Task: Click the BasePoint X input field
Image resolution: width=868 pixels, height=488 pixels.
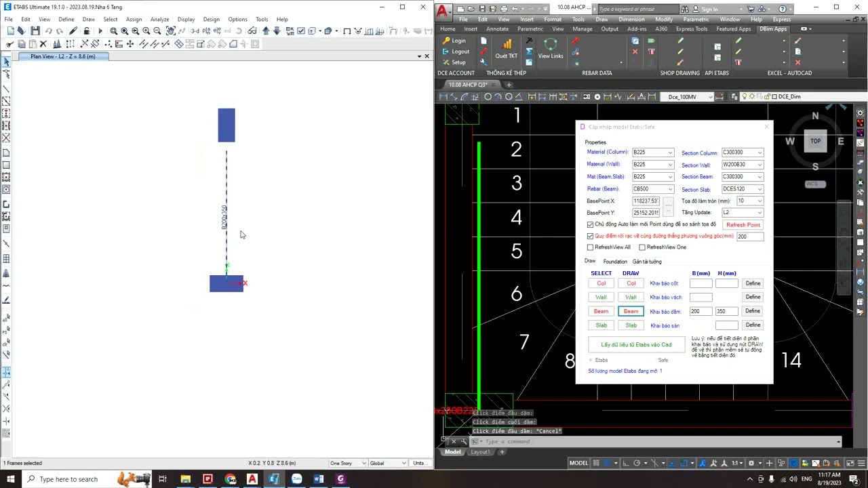Action: 646,201
